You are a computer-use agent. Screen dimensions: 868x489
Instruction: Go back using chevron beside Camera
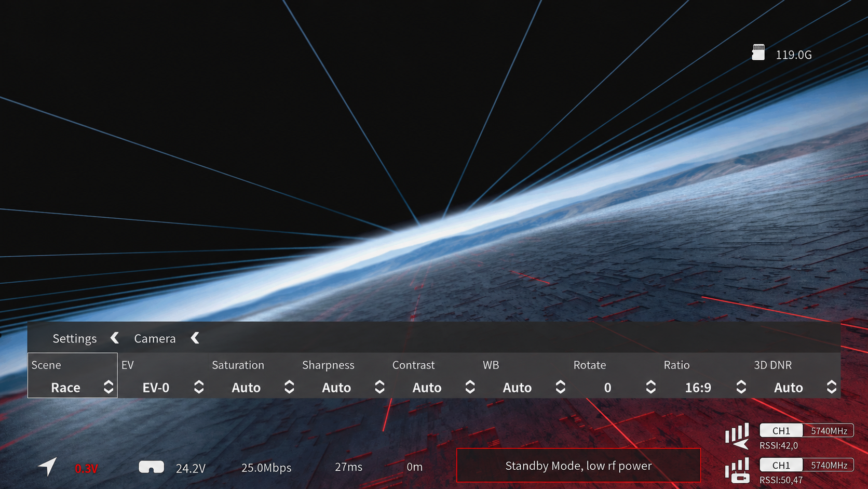tap(195, 338)
